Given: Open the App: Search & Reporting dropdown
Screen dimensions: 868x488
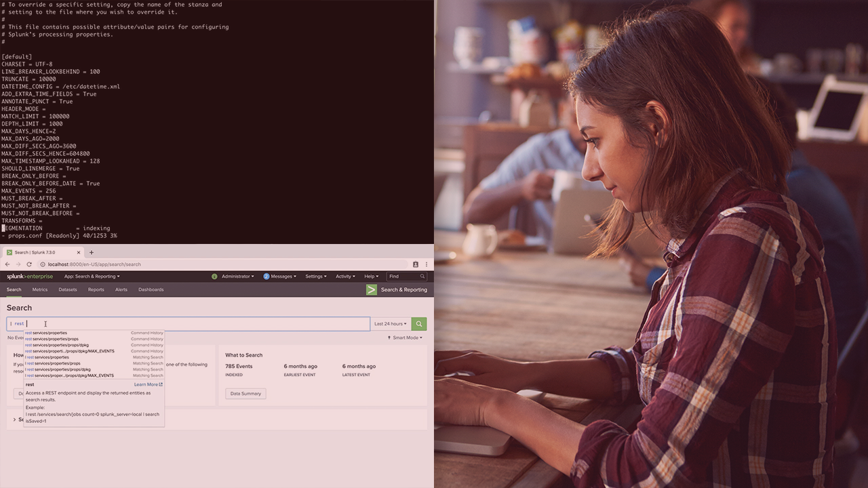Looking at the screenshot, I should [x=92, y=277].
